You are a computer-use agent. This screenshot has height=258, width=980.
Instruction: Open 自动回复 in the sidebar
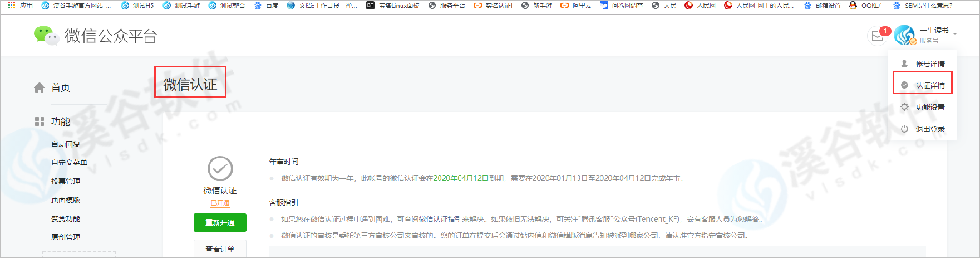pos(66,144)
